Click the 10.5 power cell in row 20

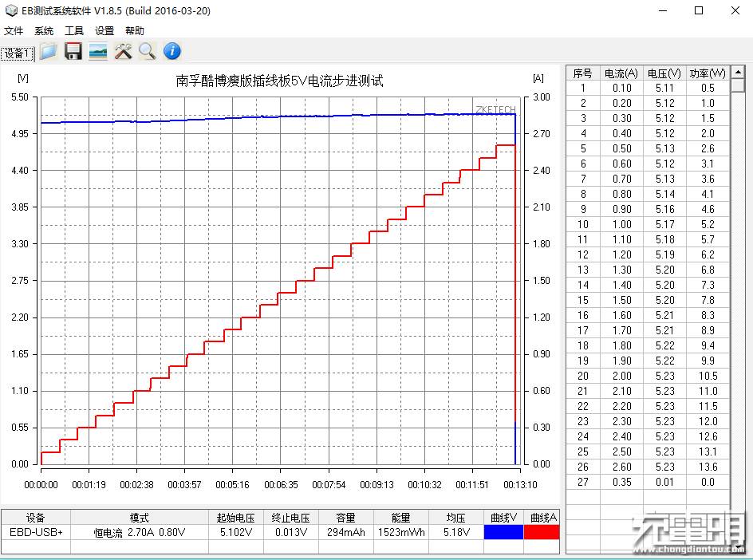pos(708,376)
